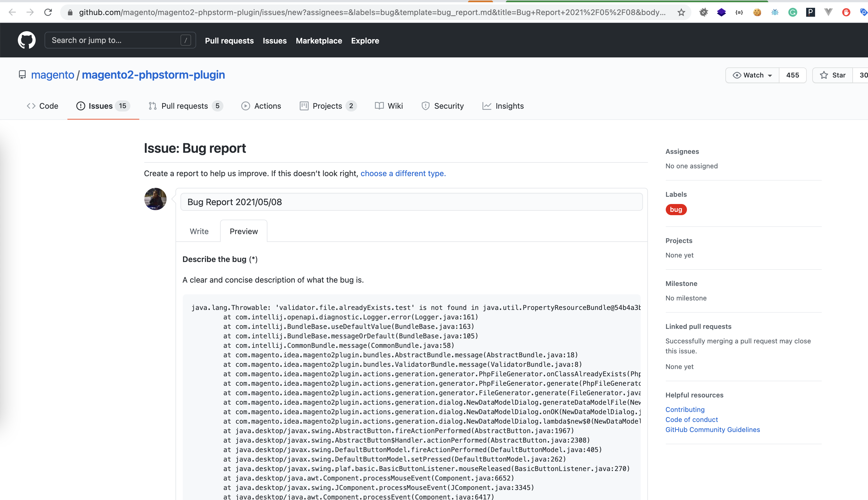Reload the page with the refresh icon
The width and height of the screenshot is (868, 500).
(48, 12)
